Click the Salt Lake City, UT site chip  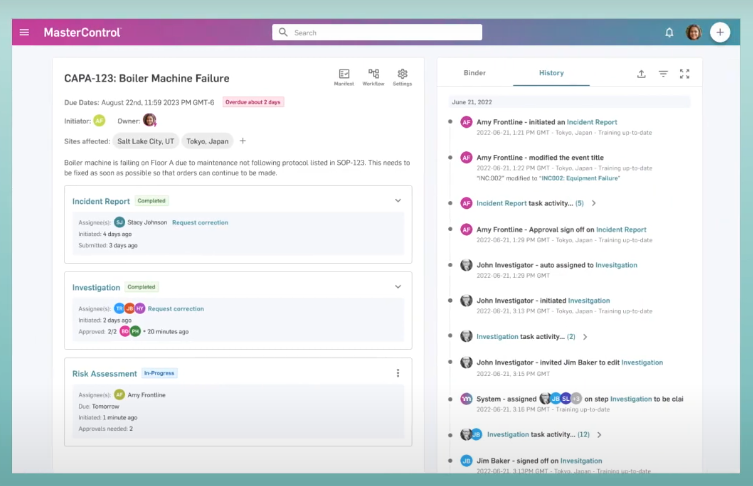coord(146,141)
